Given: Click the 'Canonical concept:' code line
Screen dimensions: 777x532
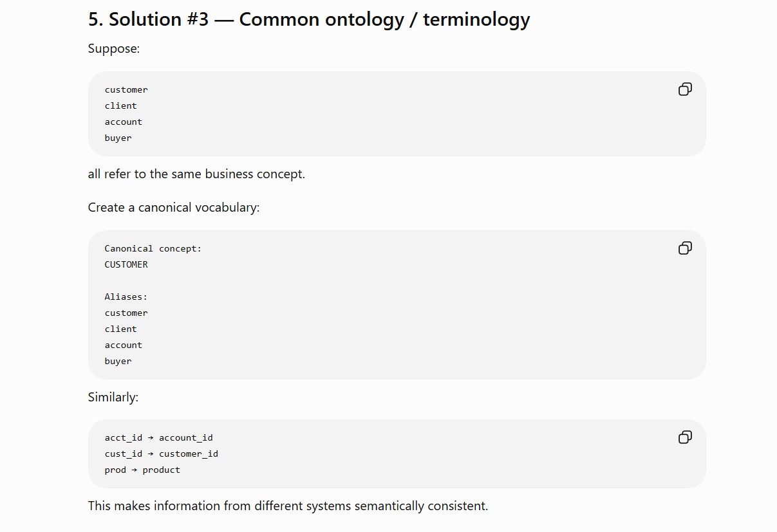Looking at the screenshot, I should 153,249.
